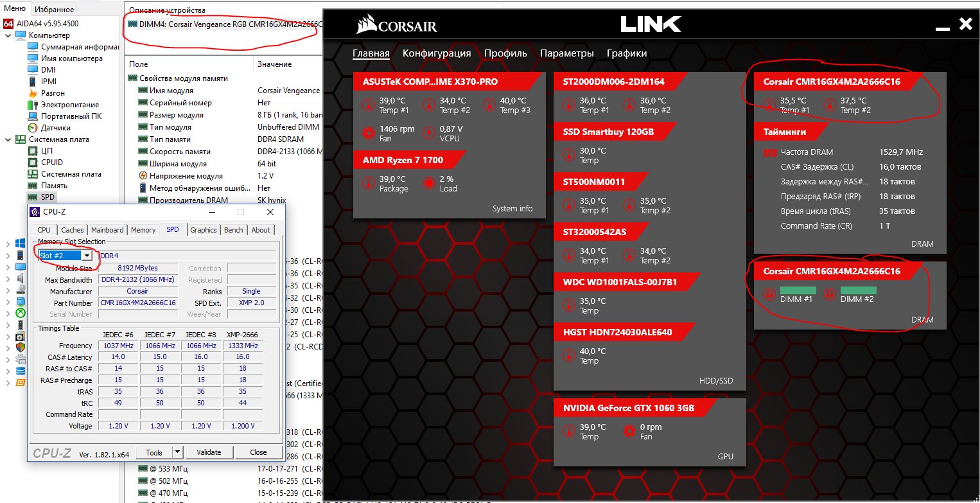The width and height of the screenshot is (980, 503).
Task: Click the green DIMM #1 color bar
Action: pos(798,290)
